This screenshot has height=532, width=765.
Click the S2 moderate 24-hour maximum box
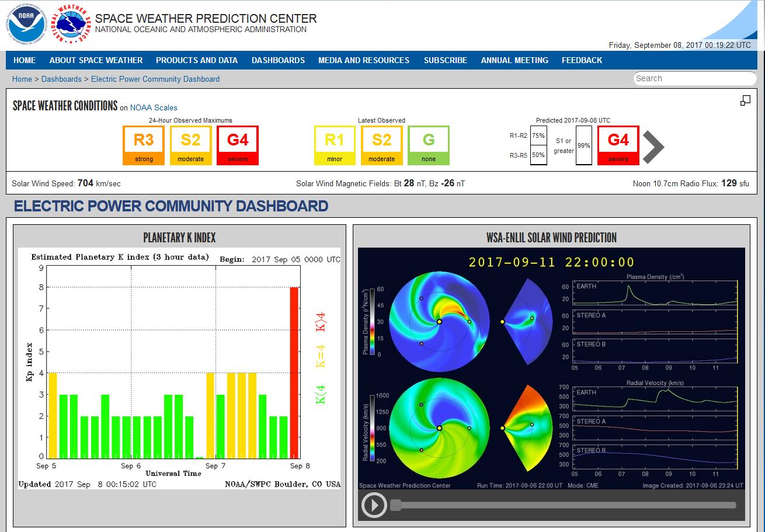point(190,145)
